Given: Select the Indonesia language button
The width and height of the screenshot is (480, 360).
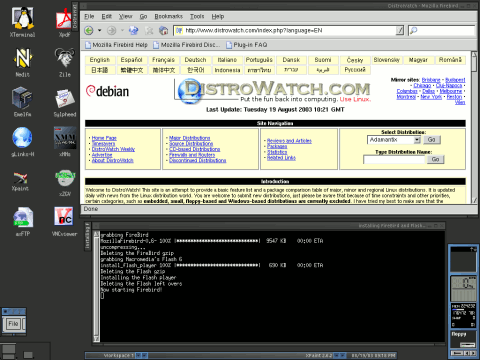Looking at the screenshot, I should pos(227,70).
